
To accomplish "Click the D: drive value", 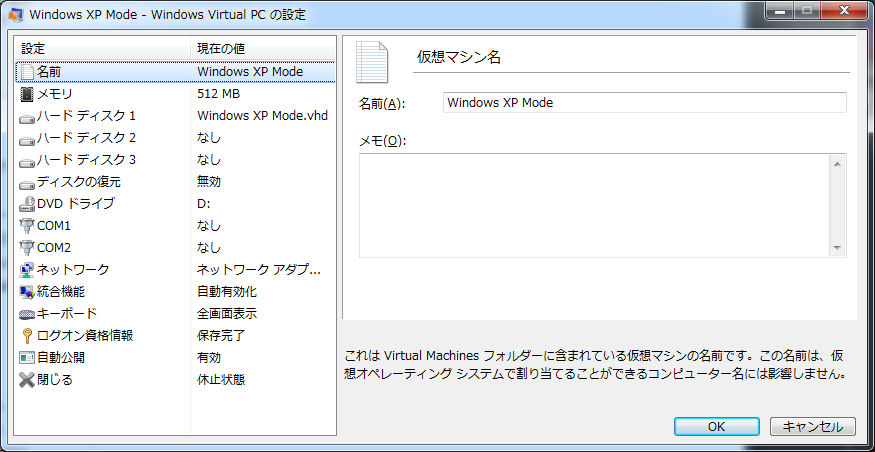I will [x=204, y=204].
